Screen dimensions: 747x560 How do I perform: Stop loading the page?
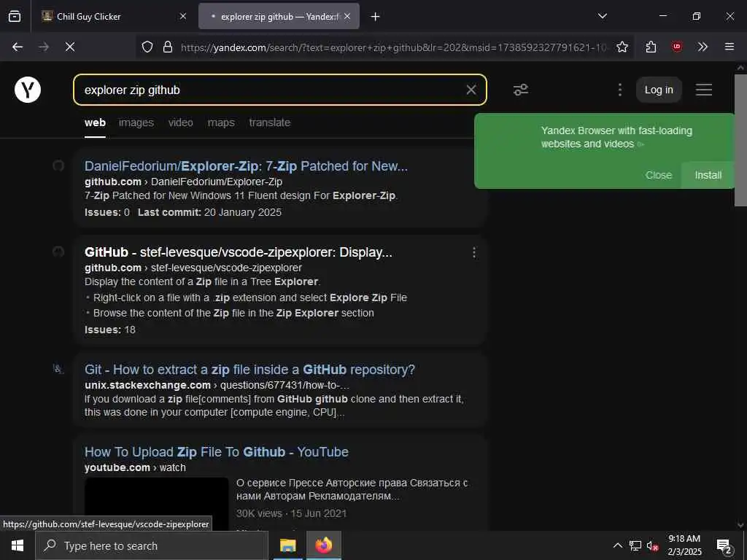69,47
